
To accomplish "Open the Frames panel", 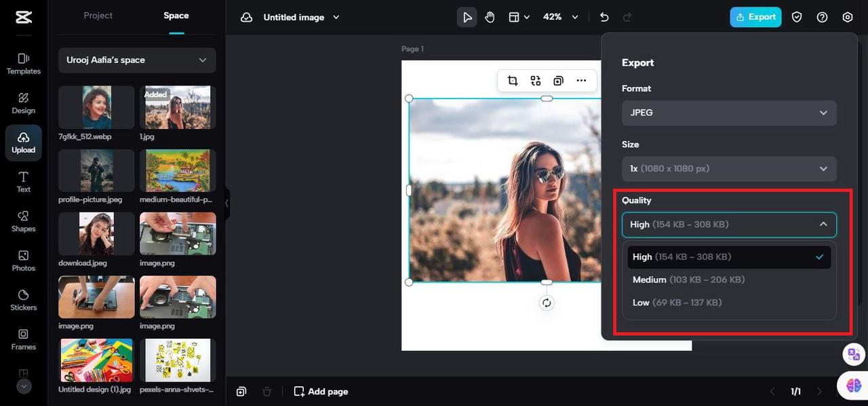I will (24, 339).
